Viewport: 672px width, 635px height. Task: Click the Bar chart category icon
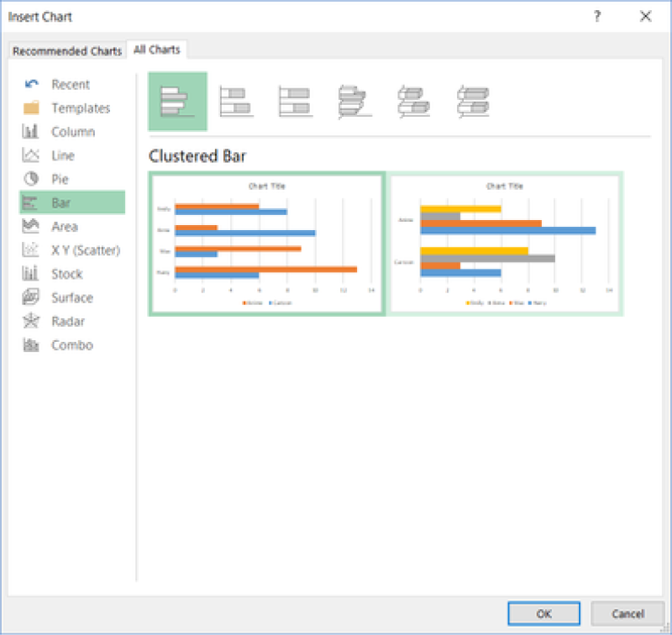(x=30, y=202)
